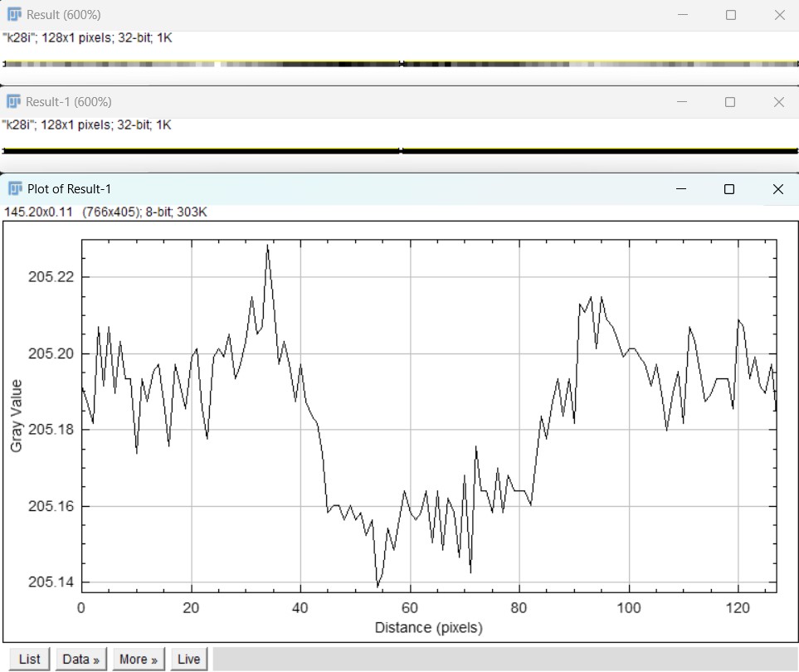Maximize the Plot of Result-1 window
Viewport: 799px width, 672px height.
(729, 189)
